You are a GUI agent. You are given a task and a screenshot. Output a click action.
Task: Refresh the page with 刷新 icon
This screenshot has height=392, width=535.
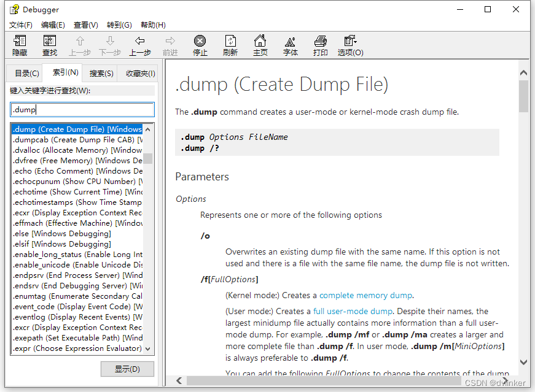tap(230, 45)
